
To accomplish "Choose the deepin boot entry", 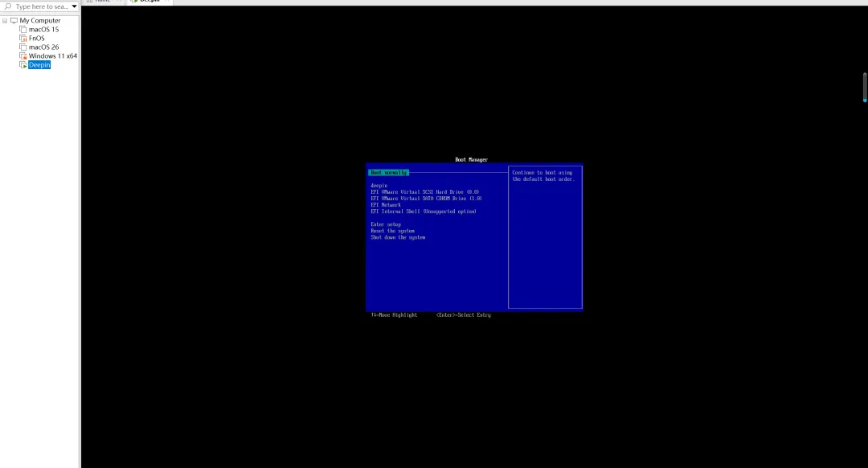I will (379, 186).
